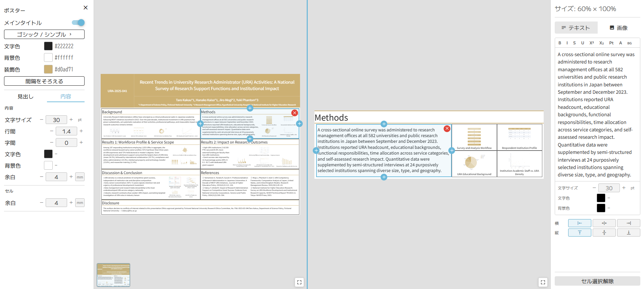
Task: Align cell content to the left
Action: 580,223
